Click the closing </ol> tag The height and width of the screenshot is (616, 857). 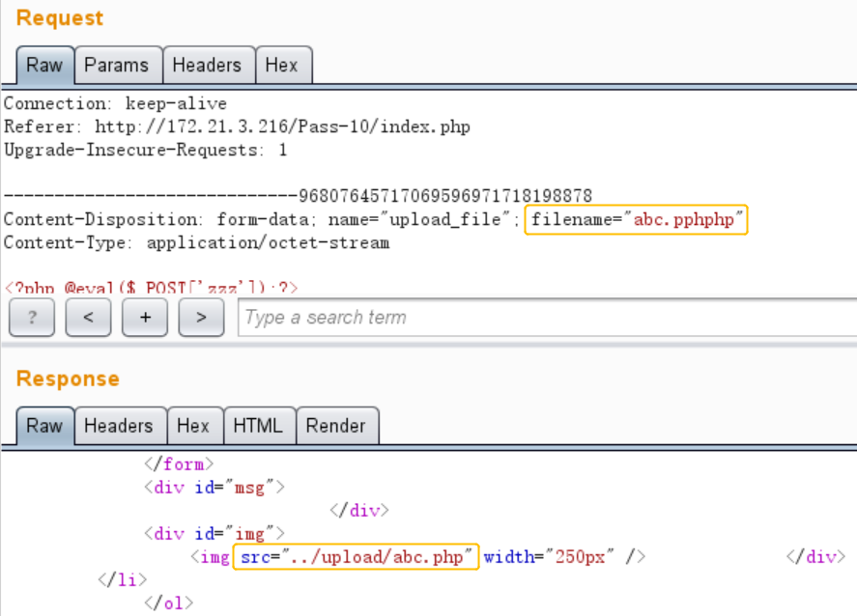click(169, 602)
